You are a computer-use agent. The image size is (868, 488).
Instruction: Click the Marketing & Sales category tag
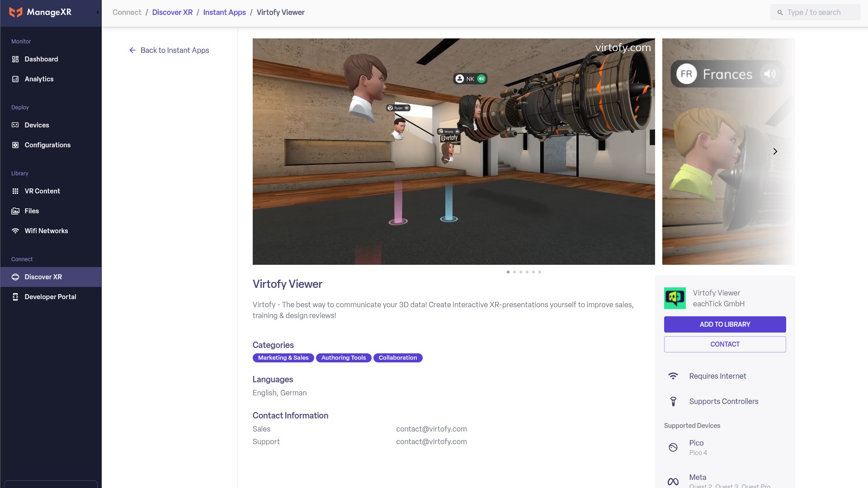tap(283, 358)
